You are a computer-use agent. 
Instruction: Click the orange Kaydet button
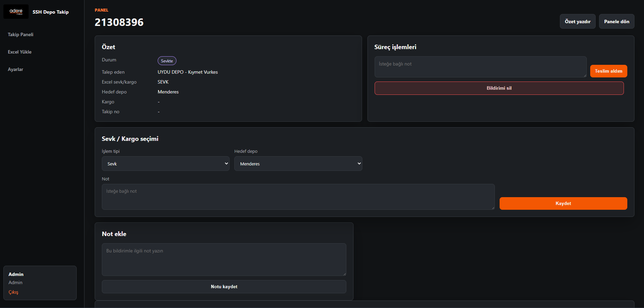pyautogui.click(x=563, y=203)
